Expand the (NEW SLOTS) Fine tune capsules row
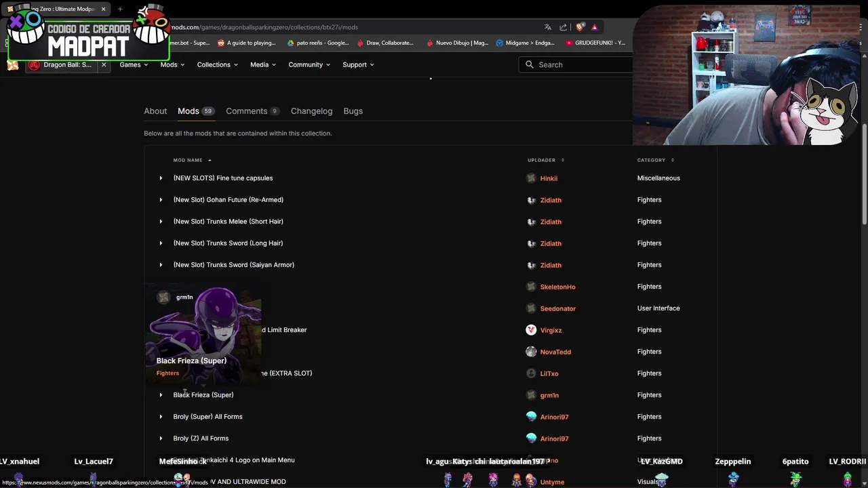The width and height of the screenshot is (868, 488). 161,178
